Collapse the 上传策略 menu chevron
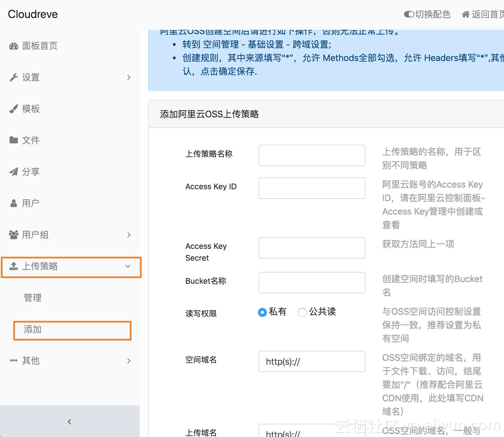 [x=128, y=266]
